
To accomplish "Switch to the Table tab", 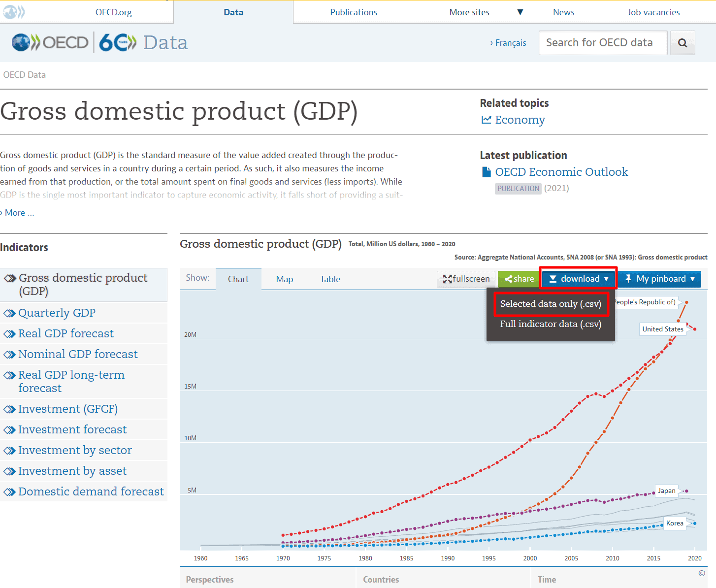I will pyautogui.click(x=330, y=279).
